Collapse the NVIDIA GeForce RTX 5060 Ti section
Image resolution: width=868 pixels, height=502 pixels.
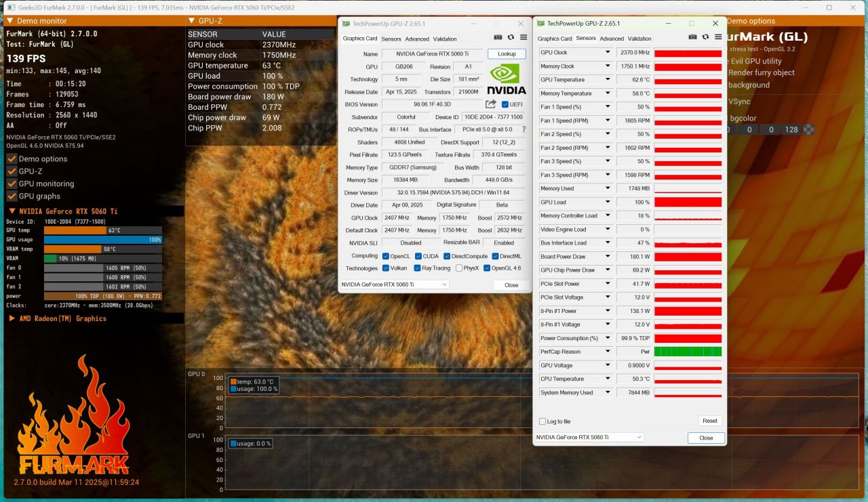(x=12, y=211)
